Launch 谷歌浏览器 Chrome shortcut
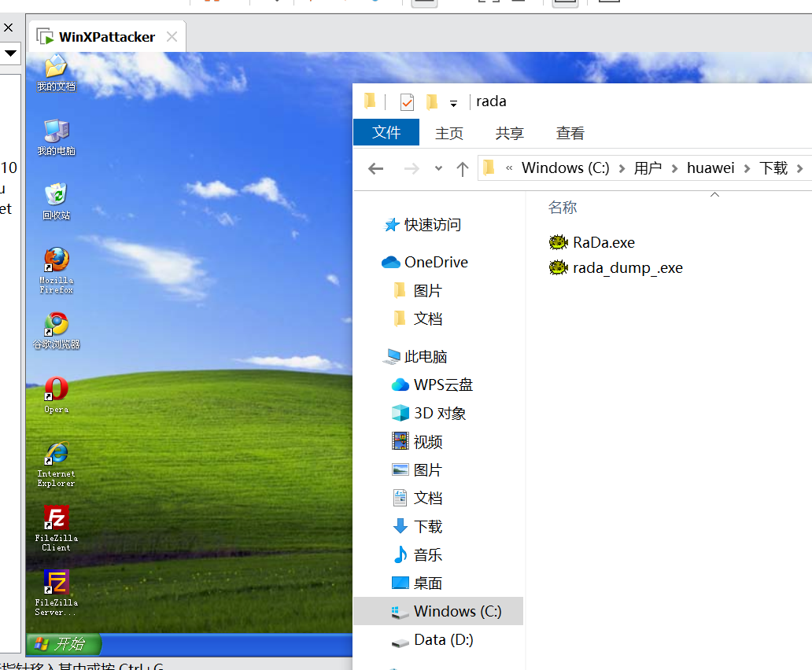The height and width of the screenshot is (670, 812). (x=56, y=331)
